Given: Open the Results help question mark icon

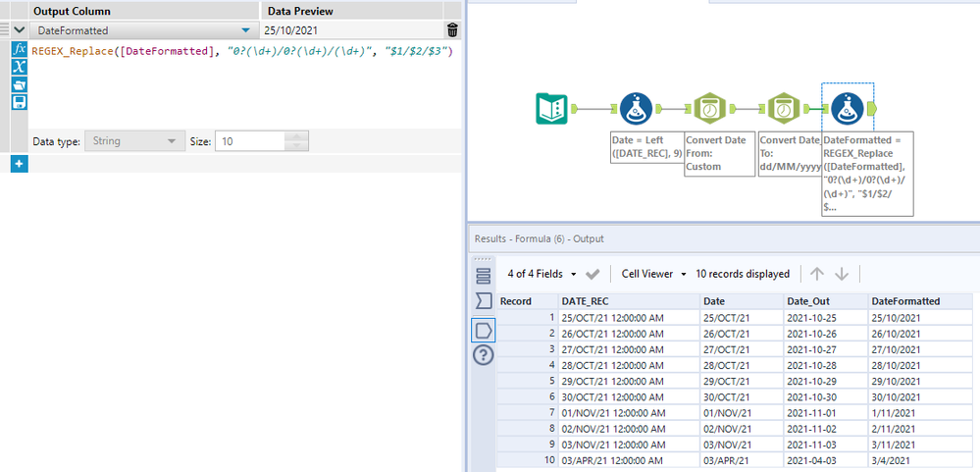Looking at the screenshot, I should click(483, 356).
